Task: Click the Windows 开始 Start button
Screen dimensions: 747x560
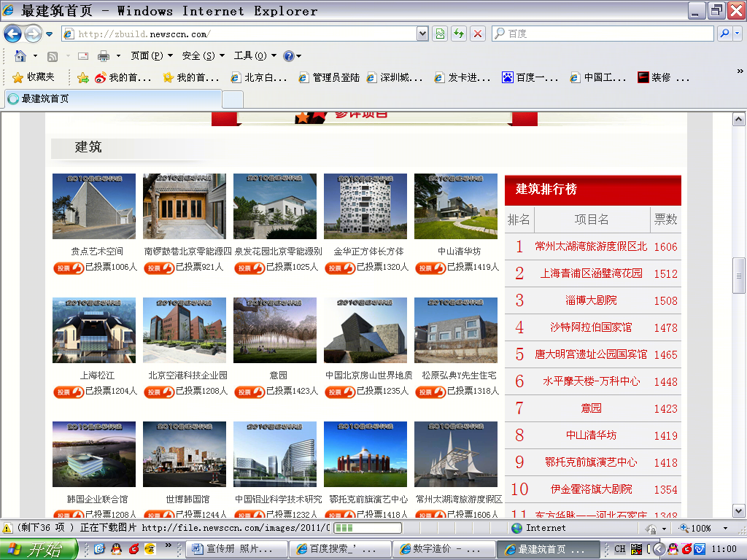Action: coord(38,550)
